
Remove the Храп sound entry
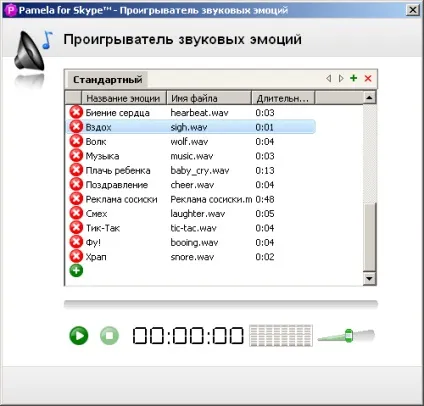click(76, 256)
